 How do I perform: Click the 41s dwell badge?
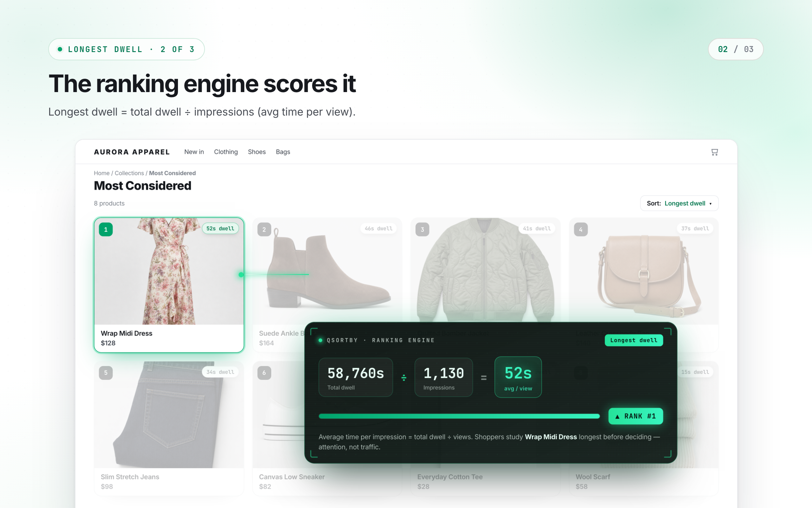click(x=537, y=229)
